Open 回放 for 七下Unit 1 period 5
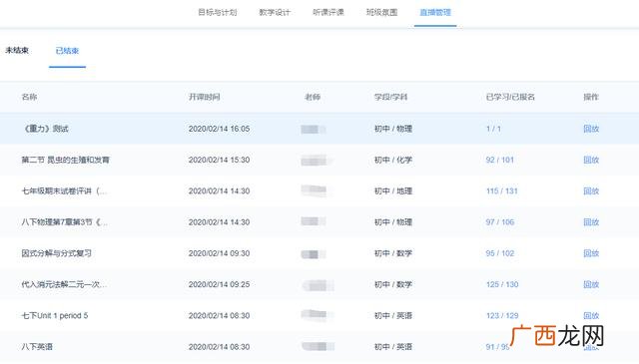The height and width of the screenshot is (364, 639). tap(591, 315)
